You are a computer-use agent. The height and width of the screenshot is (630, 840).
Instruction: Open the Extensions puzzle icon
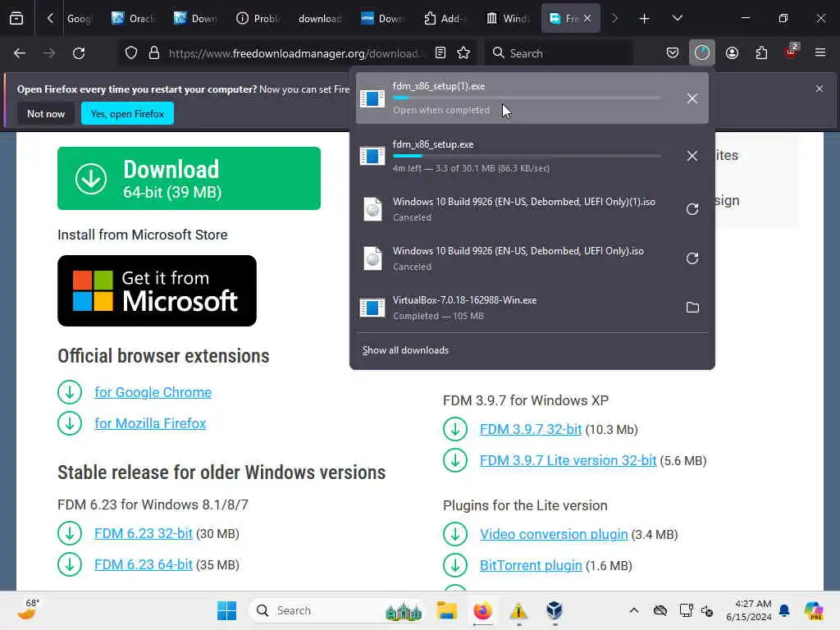(761, 53)
